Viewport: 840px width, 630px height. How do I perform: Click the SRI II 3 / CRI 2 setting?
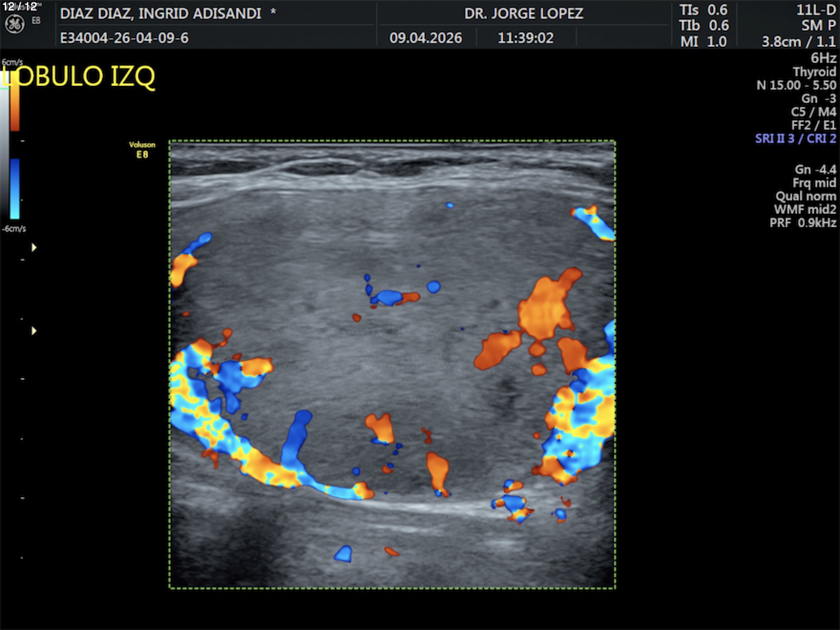795,138
